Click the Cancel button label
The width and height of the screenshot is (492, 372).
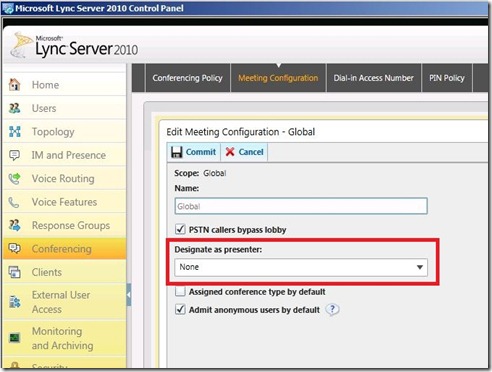click(x=251, y=152)
